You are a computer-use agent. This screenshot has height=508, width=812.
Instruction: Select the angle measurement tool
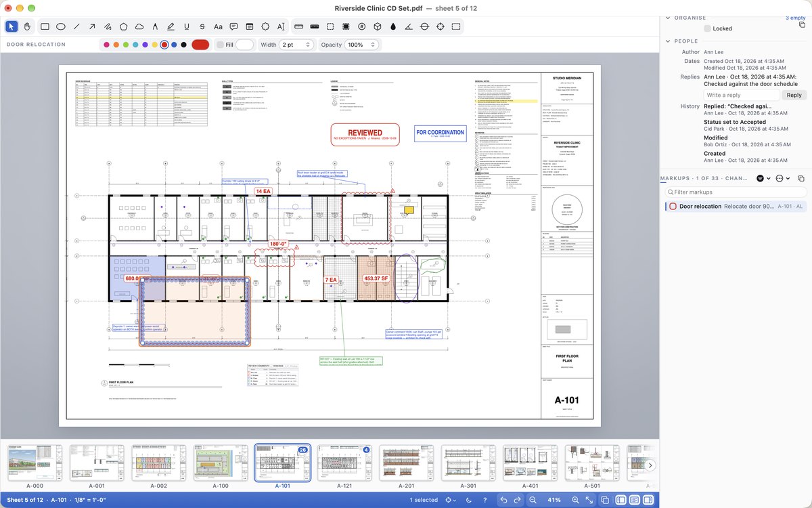point(409,26)
